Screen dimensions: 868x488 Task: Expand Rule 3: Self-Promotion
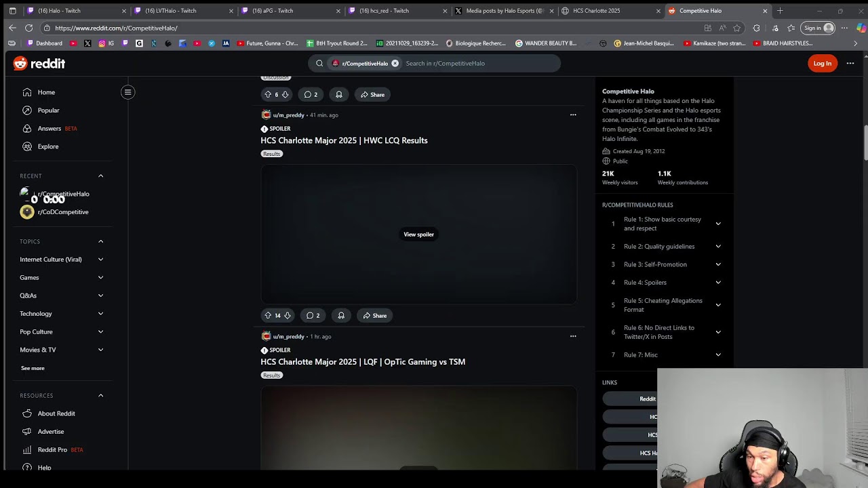[718, 264]
